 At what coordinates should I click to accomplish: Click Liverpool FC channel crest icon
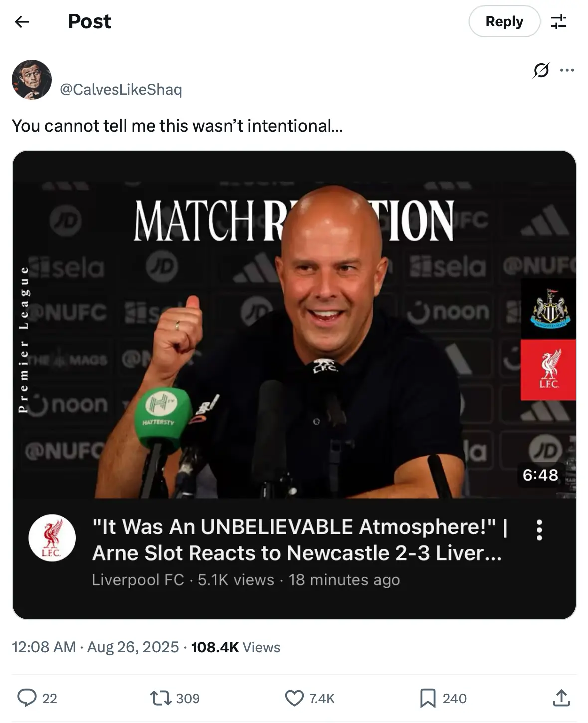coord(52,538)
